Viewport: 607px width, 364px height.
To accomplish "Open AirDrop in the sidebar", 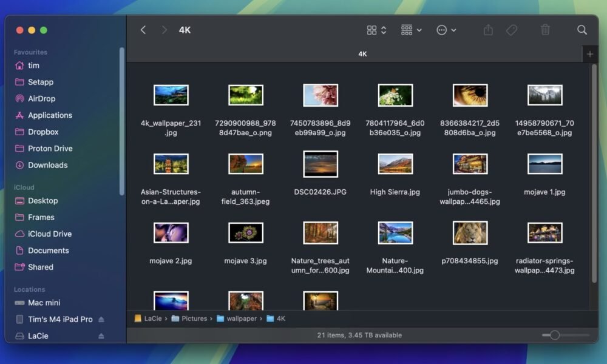I will [41, 98].
